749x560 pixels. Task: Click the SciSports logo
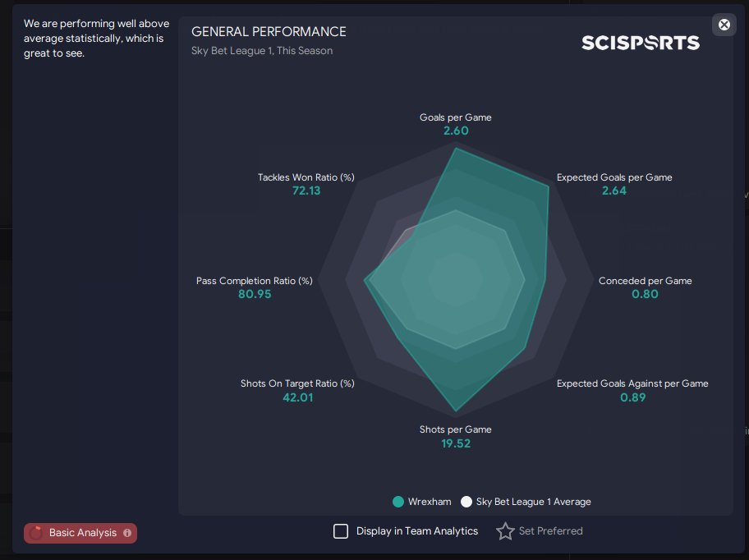coord(640,43)
